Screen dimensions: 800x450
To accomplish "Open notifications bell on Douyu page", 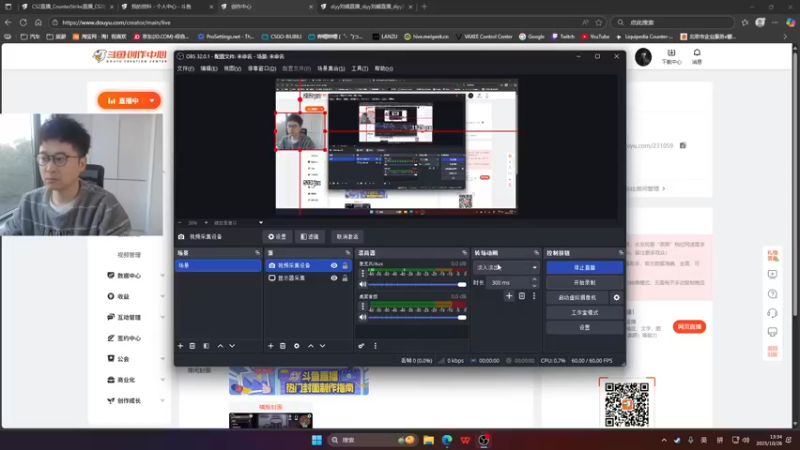I will pyautogui.click(x=697, y=56).
